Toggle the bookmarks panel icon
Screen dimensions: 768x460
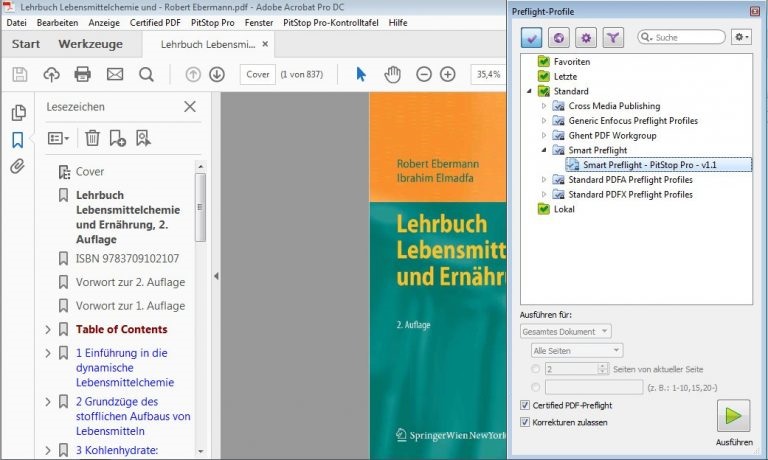pos(18,140)
